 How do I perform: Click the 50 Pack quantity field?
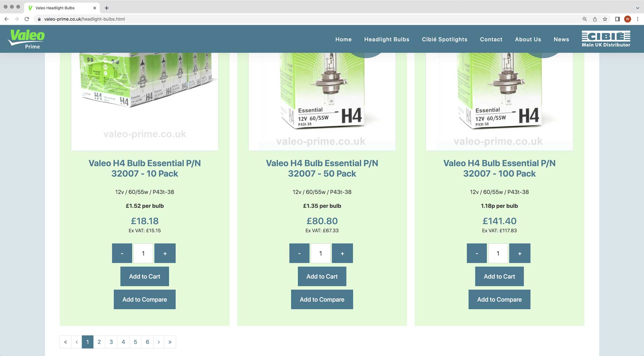point(321,253)
